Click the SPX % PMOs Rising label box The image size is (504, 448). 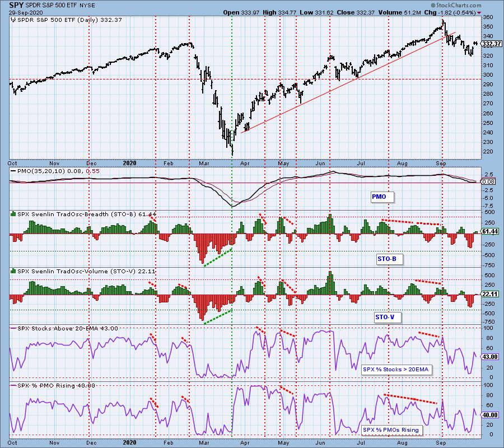(391, 430)
